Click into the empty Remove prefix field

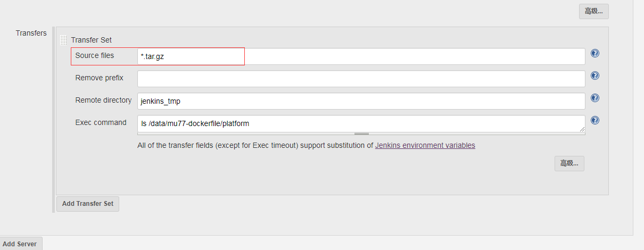click(x=361, y=79)
